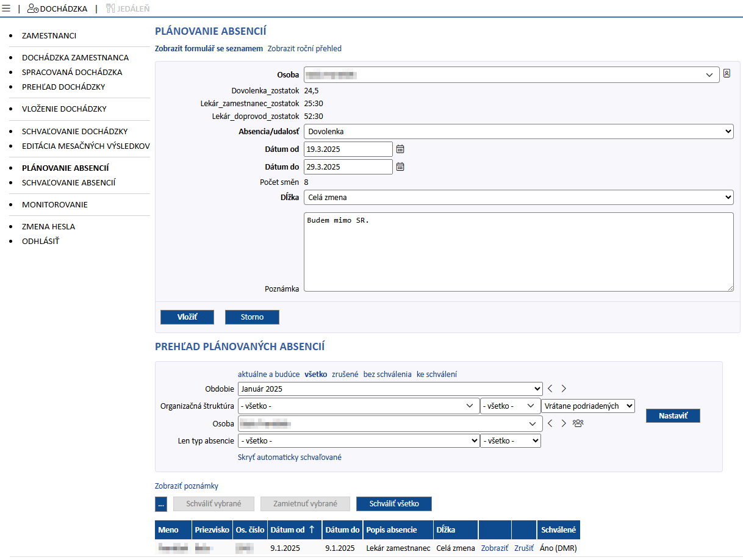
Task: Open the Dochádzka module tab
Action: coord(57,9)
